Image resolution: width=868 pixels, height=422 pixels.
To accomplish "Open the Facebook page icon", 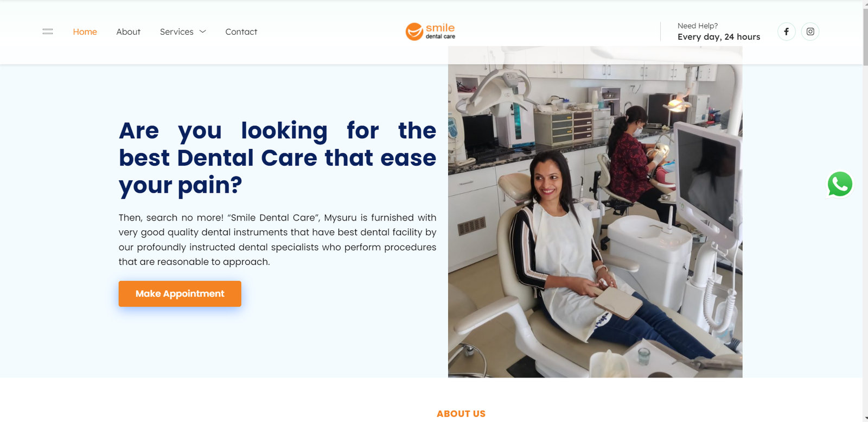I will click(786, 32).
